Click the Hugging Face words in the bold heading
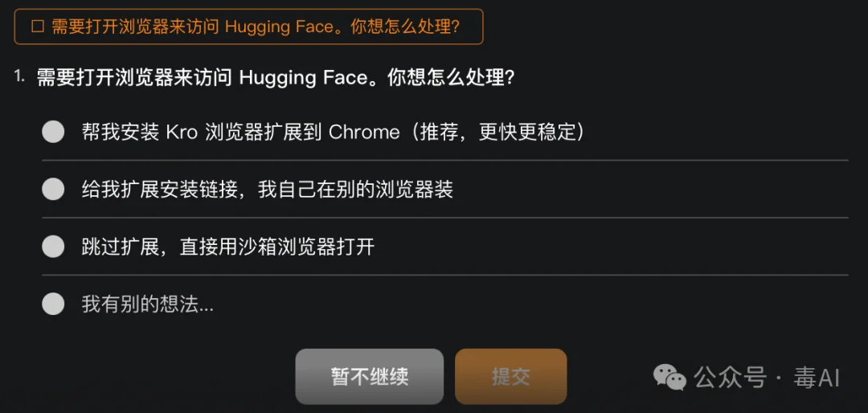 pyautogui.click(x=303, y=77)
